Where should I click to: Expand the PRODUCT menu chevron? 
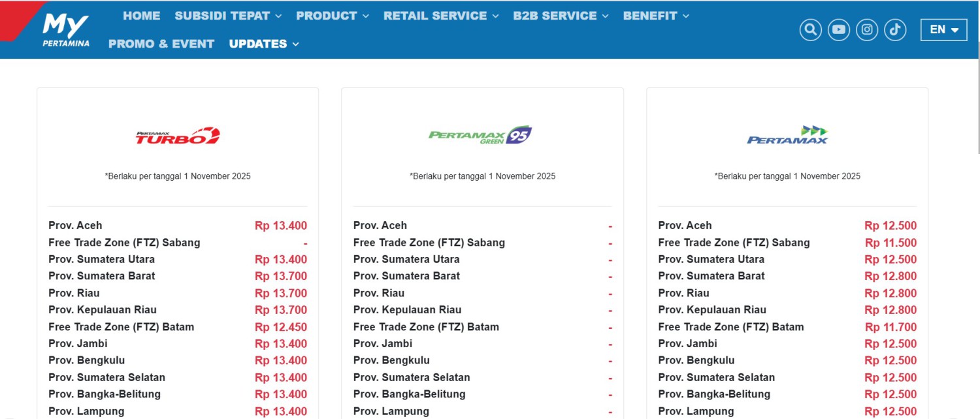tap(365, 16)
